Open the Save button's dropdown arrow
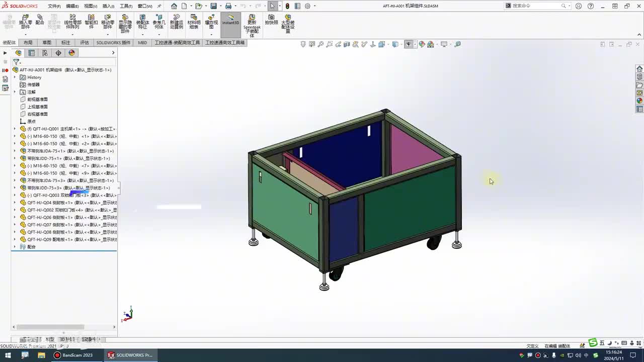This screenshot has height=362, width=644. 220,6
